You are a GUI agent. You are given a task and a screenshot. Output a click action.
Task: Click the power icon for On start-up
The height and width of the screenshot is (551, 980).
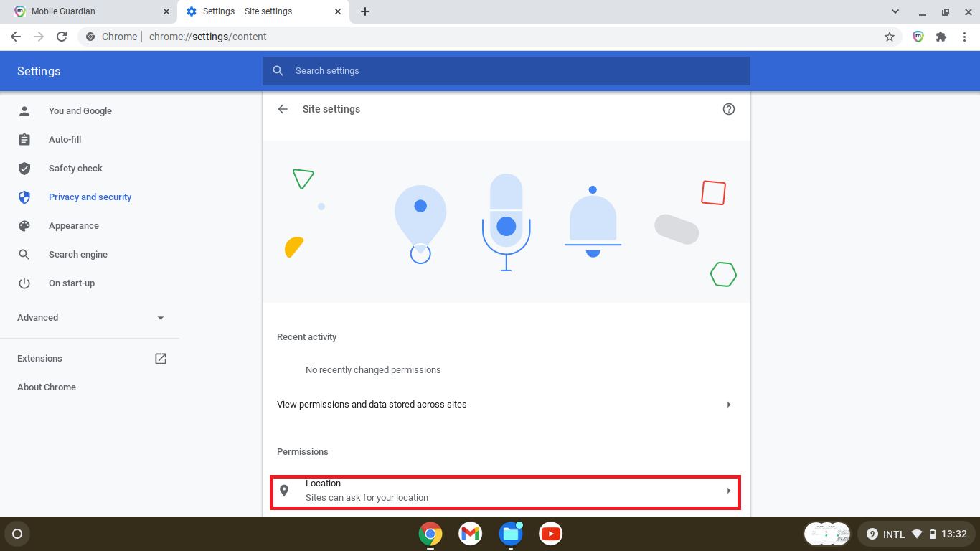coord(24,283)
